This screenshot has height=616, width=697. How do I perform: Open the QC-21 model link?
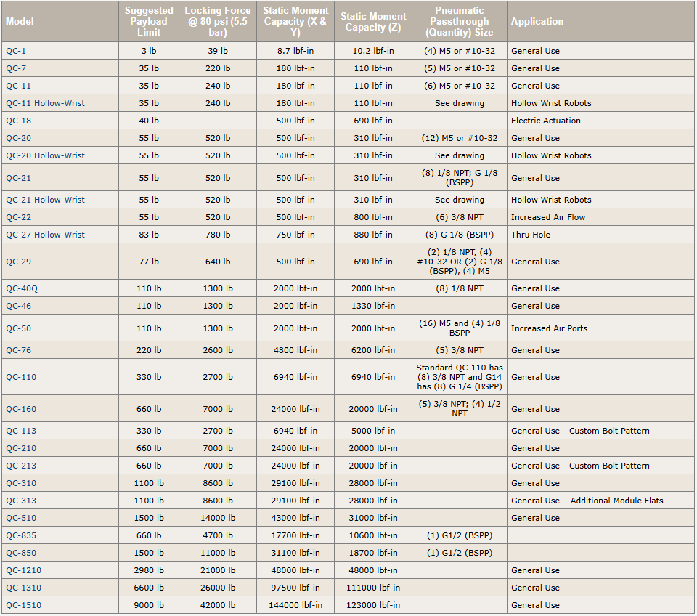(x=19, y=178)
